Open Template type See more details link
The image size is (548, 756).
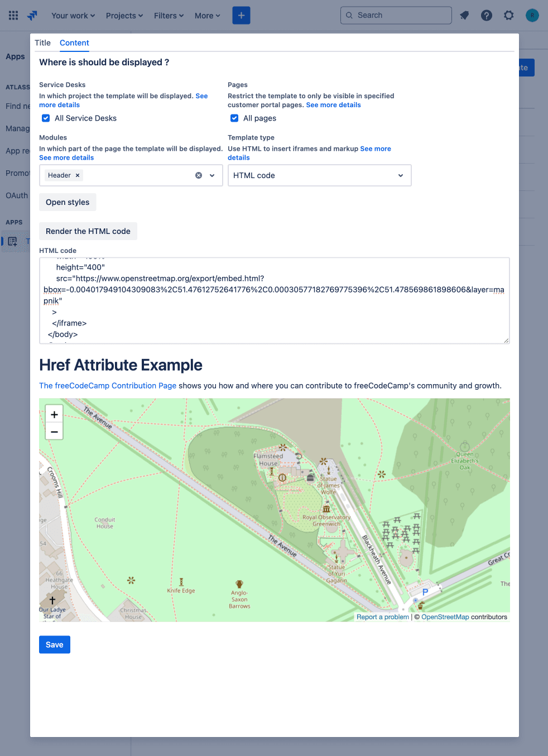[x=309, y=154]
